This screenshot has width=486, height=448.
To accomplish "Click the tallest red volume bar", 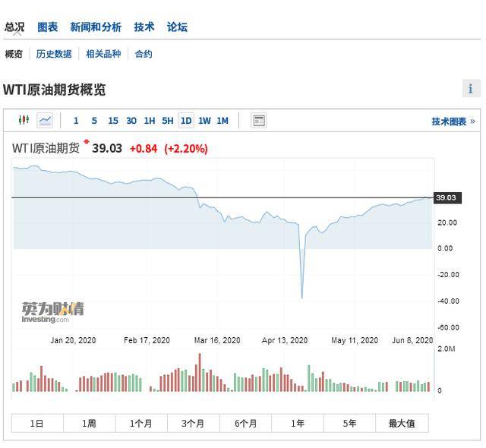I will tap(200, 372).
